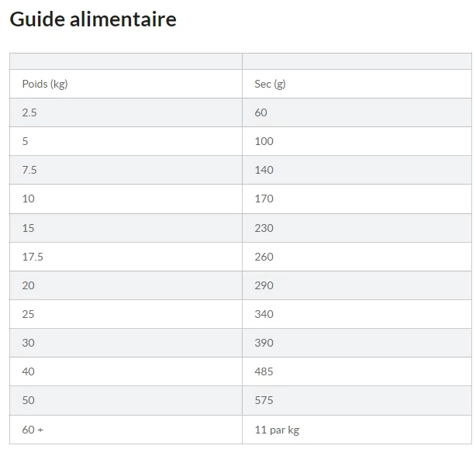Screen dimensions: 476x449
Task: Click the 260 grams cell
Action: (264, 257)
